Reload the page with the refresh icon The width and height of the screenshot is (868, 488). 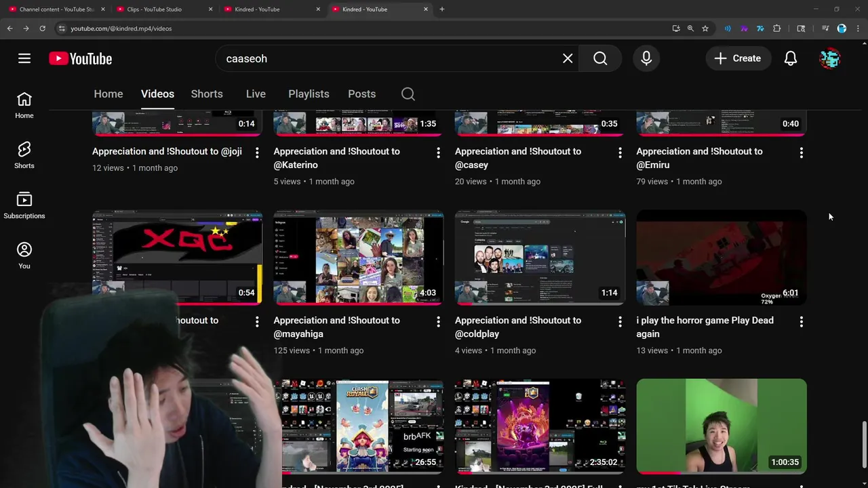[x=42, y=28]
